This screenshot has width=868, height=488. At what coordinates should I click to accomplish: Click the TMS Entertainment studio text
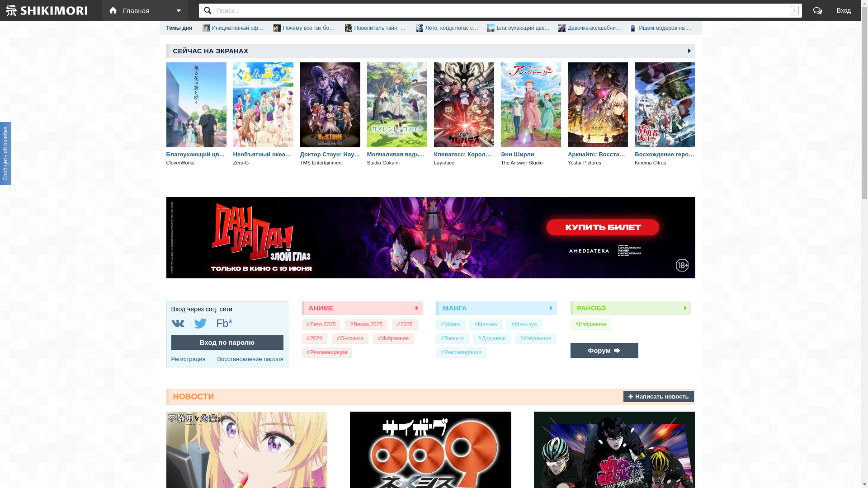(321, 163)
